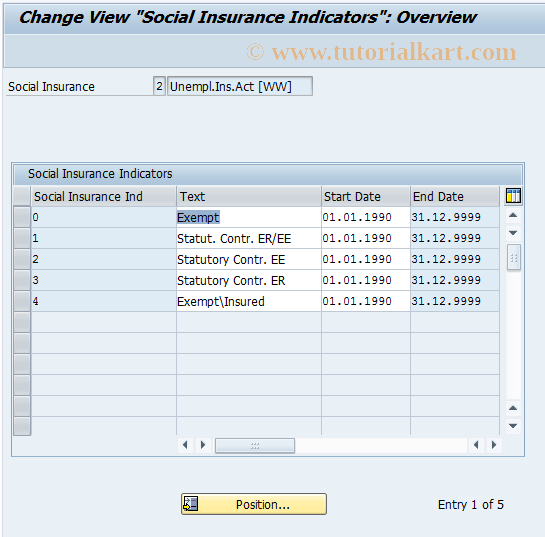The image size is (545, 537).
Task: Click the horizontal scrollbar thumb
Action: [x=255, y=445]
